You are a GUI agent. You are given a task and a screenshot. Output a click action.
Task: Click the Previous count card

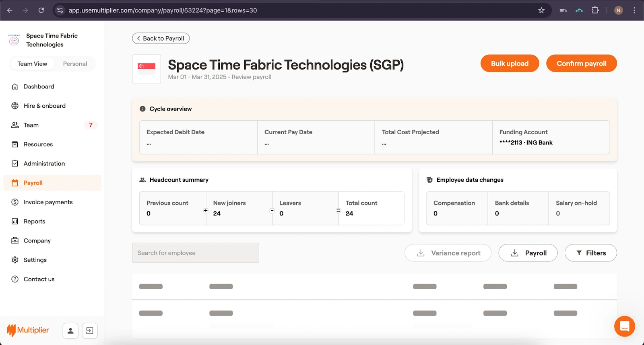(x=173, y=208)
